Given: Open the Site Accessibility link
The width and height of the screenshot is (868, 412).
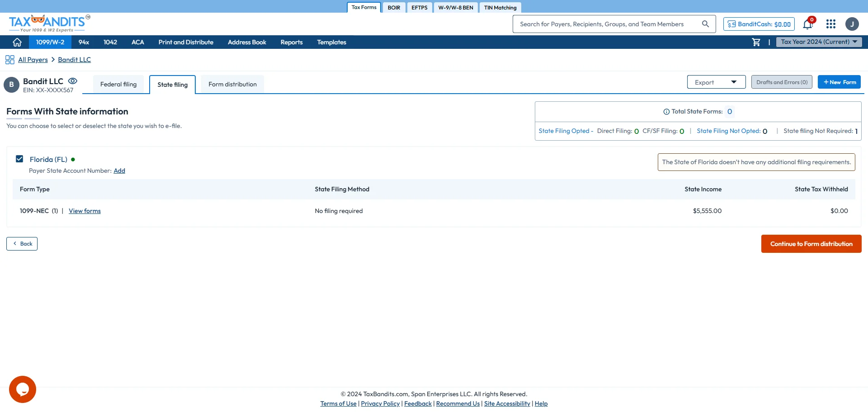Looking at the screenshot, I should [507, 403].
